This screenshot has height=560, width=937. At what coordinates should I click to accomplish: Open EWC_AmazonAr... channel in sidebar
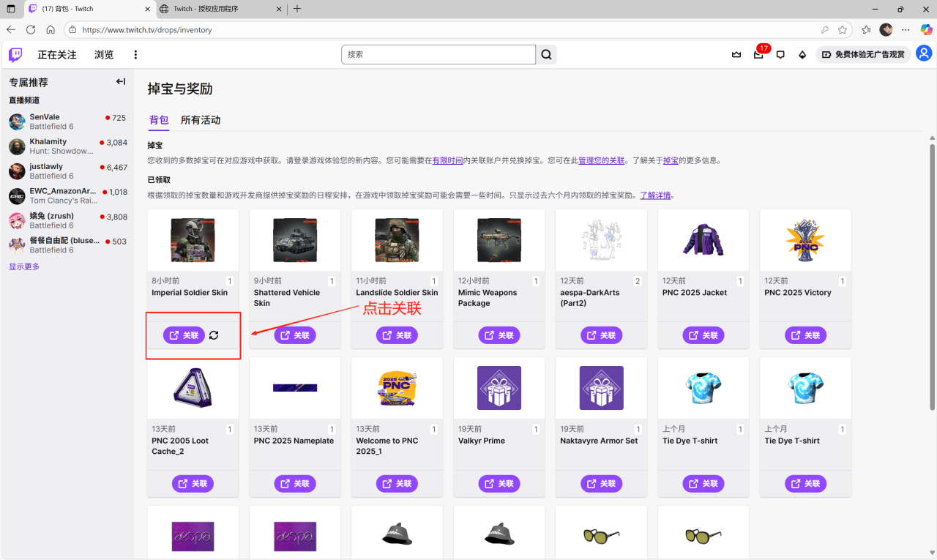pyautogui.click(x=67, y=196)
